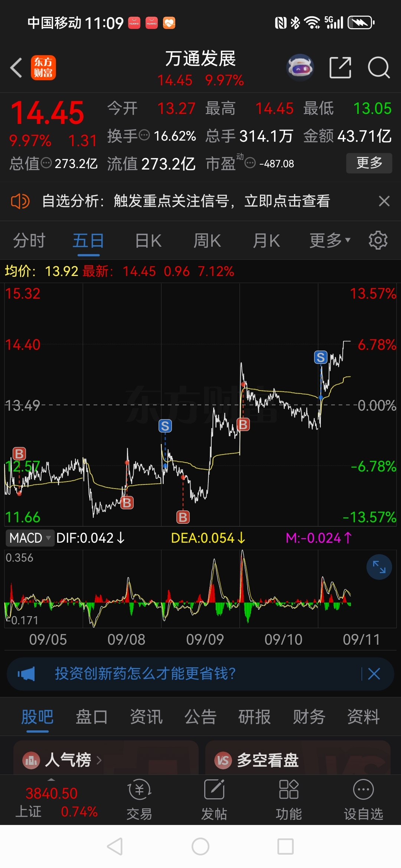Open the 财务 tab

click(309, 717)
